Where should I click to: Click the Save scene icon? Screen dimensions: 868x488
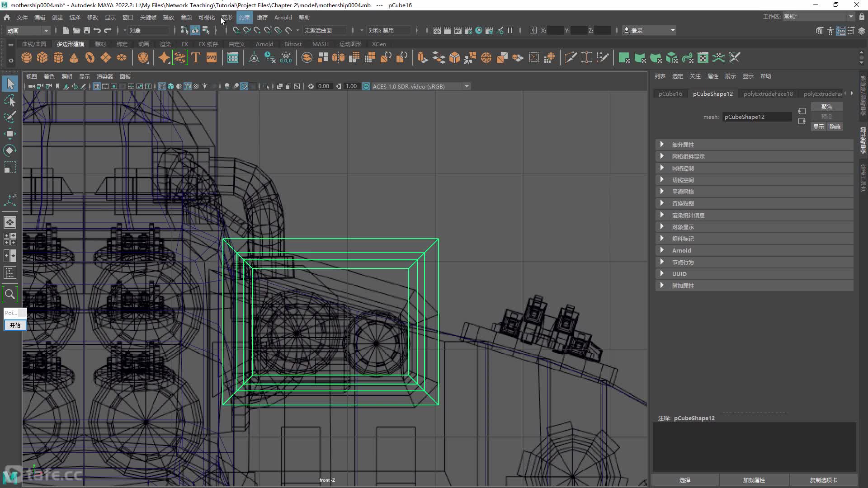(87, 30)
